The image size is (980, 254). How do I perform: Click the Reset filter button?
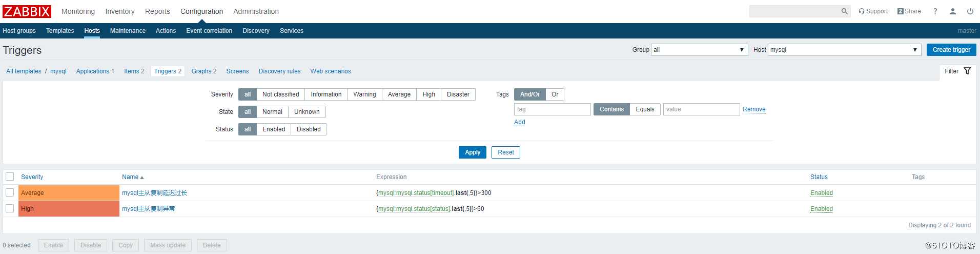pyautogui.click(x=506, y=152)
